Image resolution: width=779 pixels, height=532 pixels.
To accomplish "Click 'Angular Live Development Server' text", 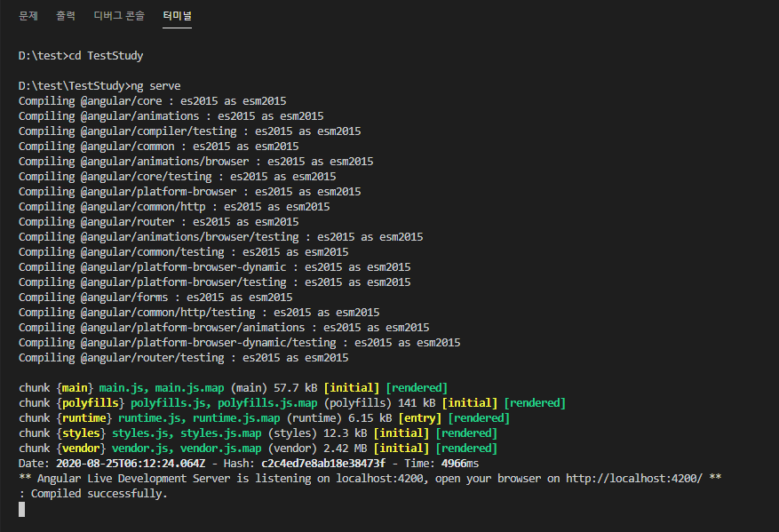I will click(x=133, y=479).
